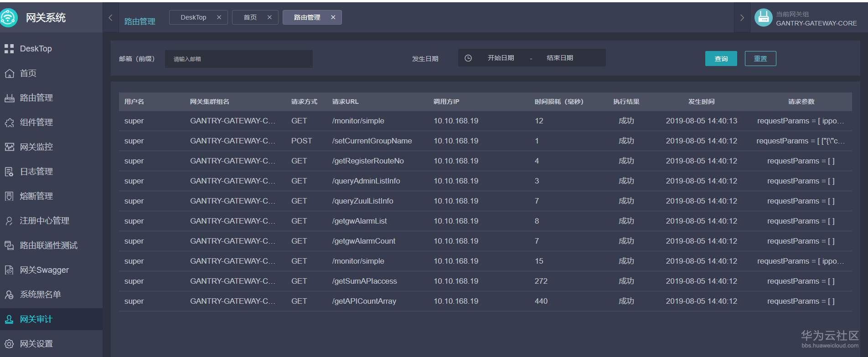This screenshot has height=357, width=868.
Task: Click the 日志管理 document icon
Action: pos(9,172)
